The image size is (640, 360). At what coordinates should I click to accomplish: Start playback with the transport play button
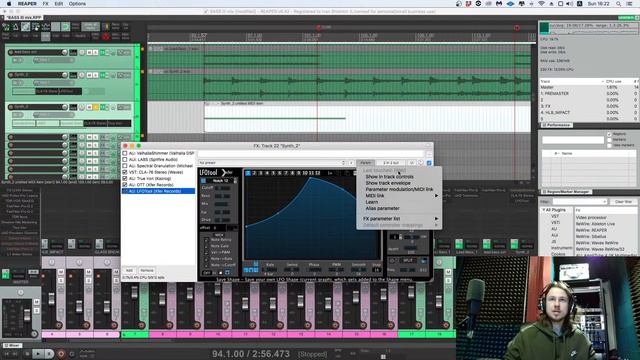38,353
